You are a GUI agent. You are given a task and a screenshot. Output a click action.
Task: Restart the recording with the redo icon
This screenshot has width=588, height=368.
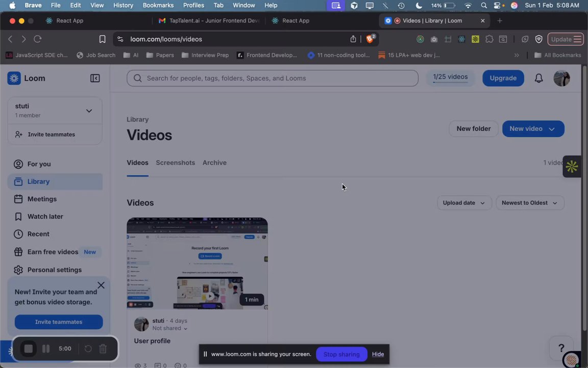(x=88, y=349)
